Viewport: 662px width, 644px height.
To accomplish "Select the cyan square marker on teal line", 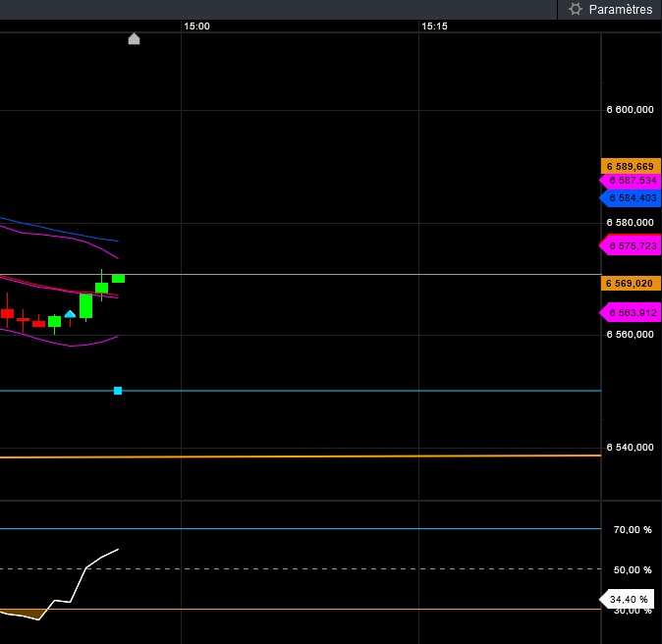I will 118,391.
